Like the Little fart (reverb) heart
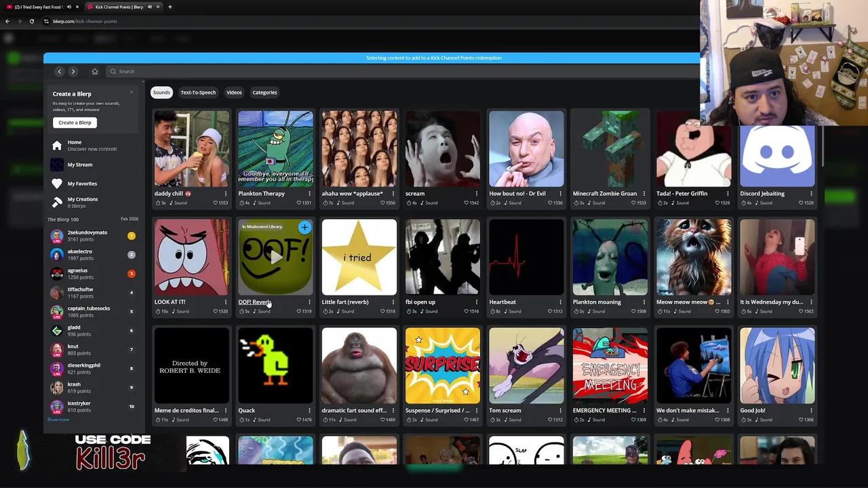868x488 pixels. (383, 312)
